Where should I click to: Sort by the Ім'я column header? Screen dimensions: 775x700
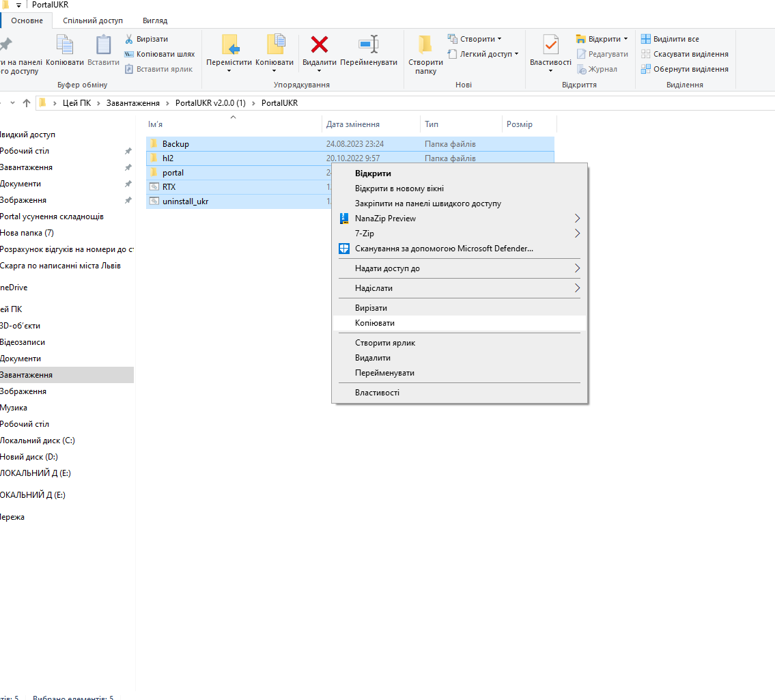(x=234, y=124)
